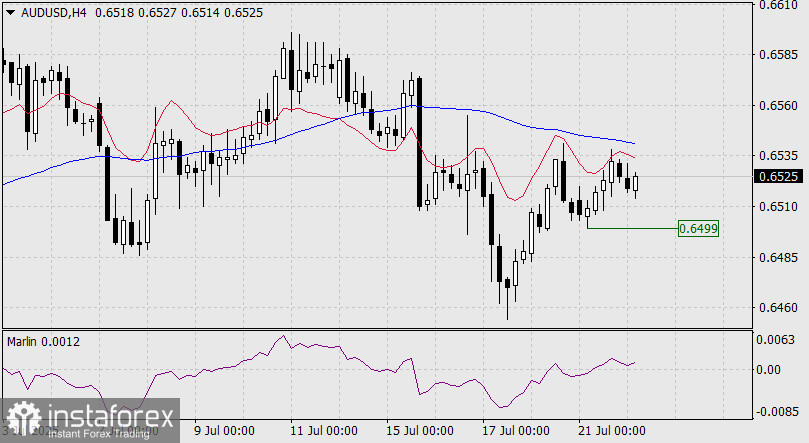The width and height of the screenshot is (809, 443).
Task: Click the 21 Jul 00:00 time label
Action: coord(612,431)
